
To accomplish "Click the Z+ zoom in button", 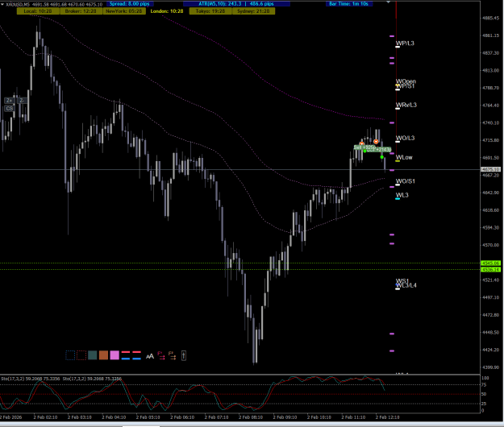I will [x=10, y=101].
